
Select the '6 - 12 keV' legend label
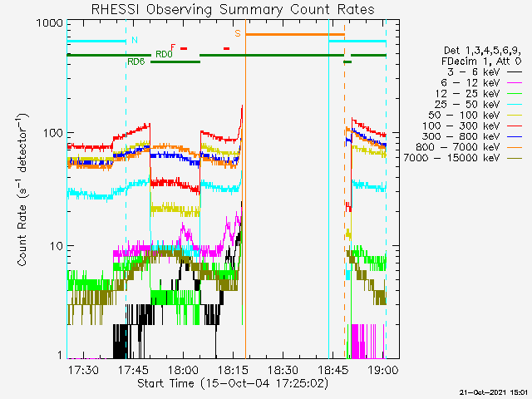click(x=470, y=83)
